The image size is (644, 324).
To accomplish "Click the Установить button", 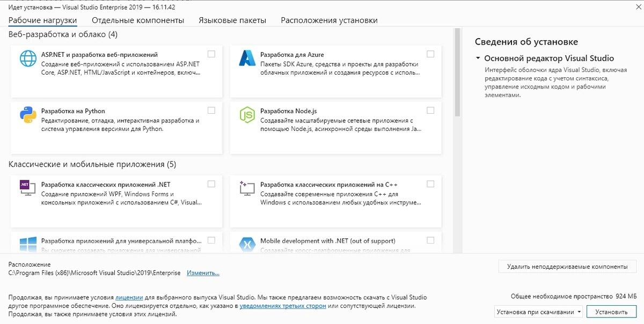I will tap(611, 312).
